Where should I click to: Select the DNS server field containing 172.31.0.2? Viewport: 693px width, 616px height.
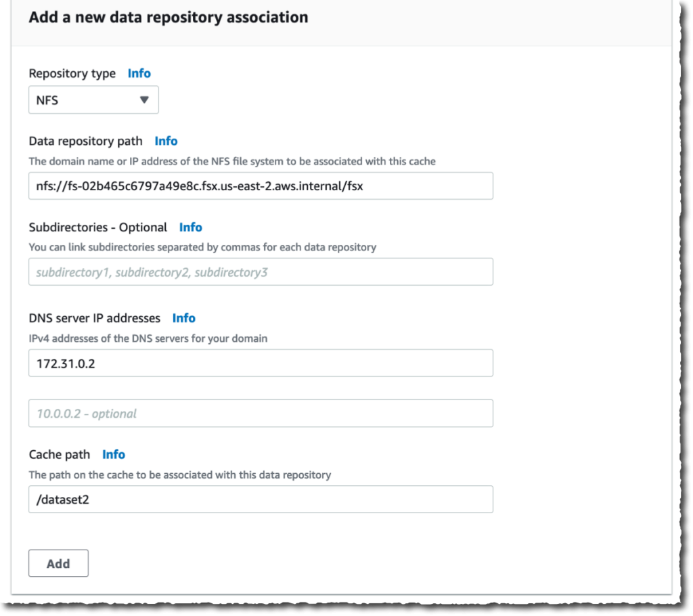click(x=261, y=363)
